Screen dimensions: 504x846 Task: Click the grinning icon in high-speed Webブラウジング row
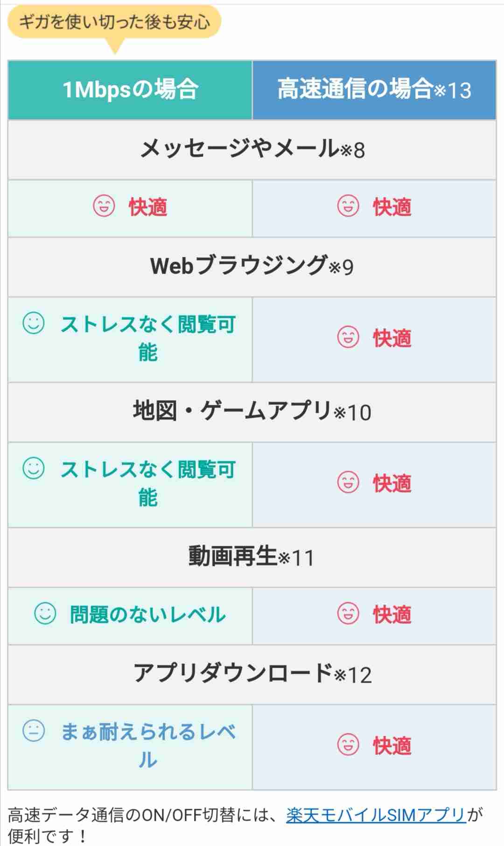click(x=348, y=337)
